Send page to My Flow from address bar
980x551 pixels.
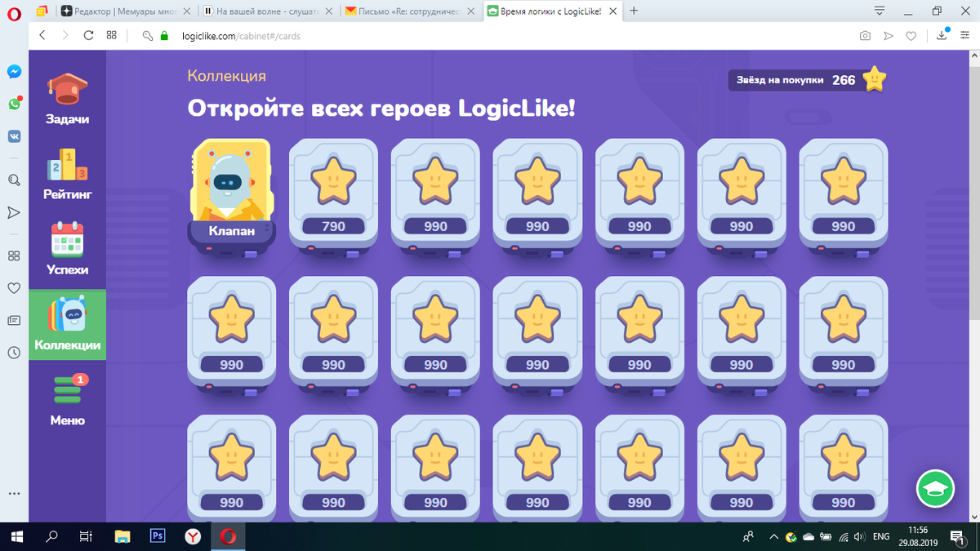click(889, 36)
